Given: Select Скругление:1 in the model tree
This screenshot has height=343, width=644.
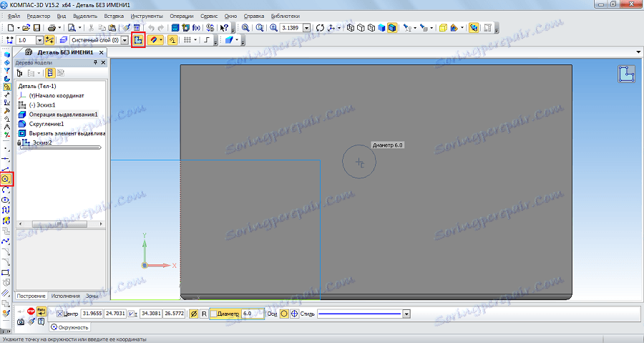Looking at the screenshot, I should [x=41, y=124].
